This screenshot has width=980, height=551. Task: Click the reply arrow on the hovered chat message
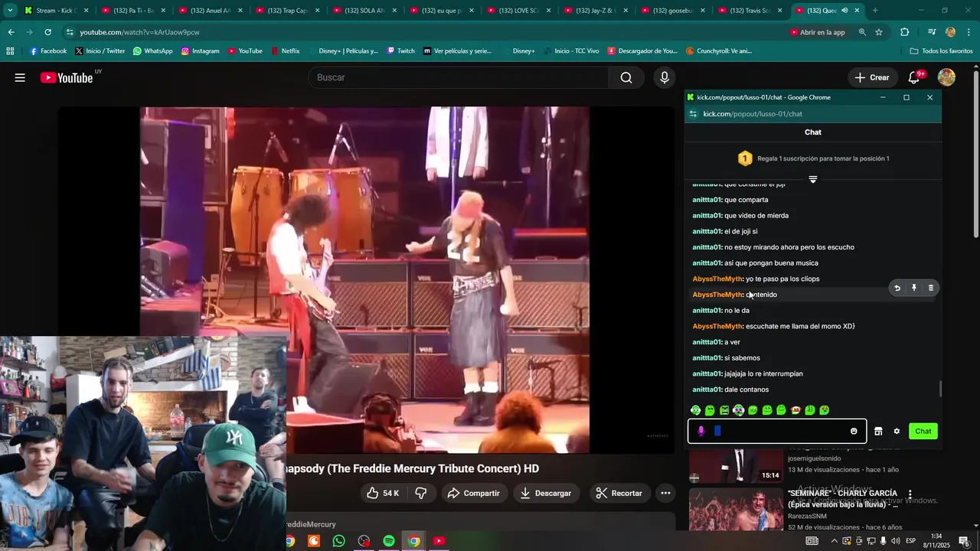click(x=897, y=288)
